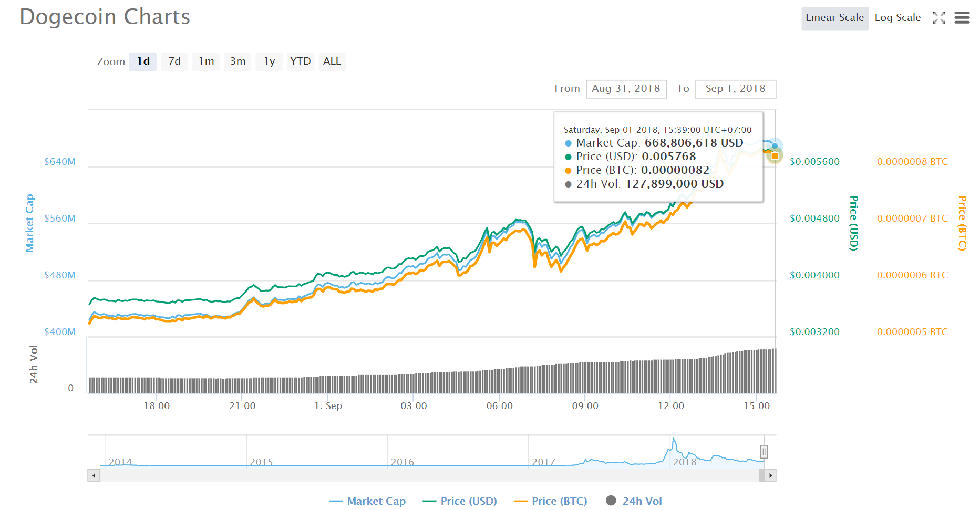Image resolution: width=980 pixels, height=510 pixels.
Task: Click the 15:00 time axis label
Action: pos(757,406)
